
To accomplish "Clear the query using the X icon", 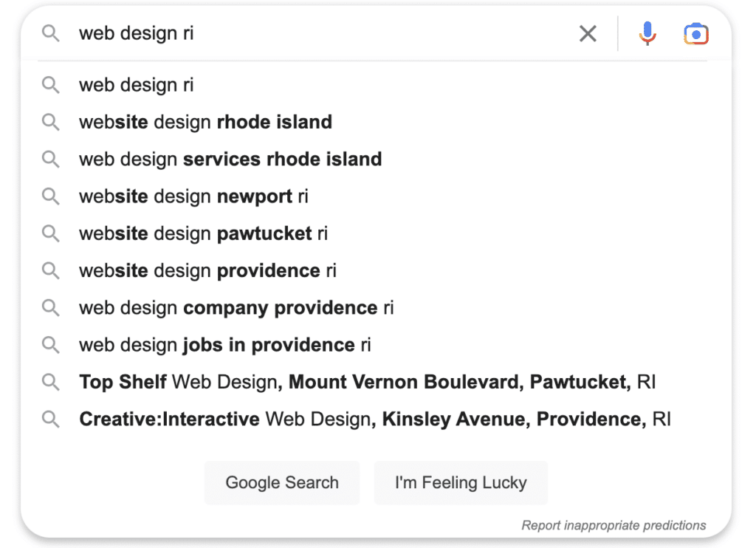I will click(588, 33).
